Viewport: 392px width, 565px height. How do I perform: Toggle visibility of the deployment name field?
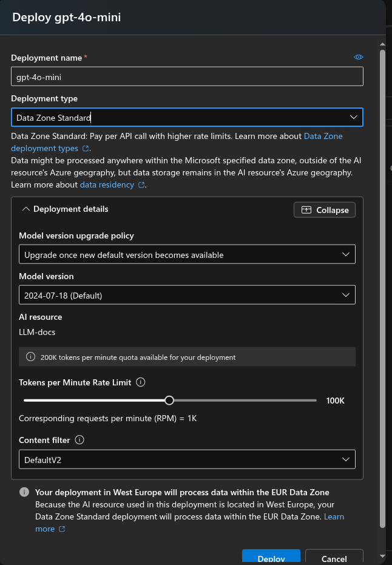[x=358, y=57]
